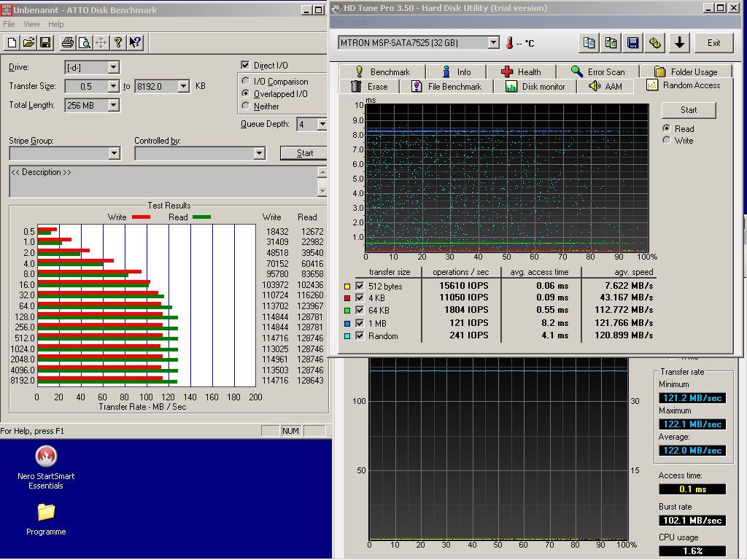Toggle the 4 KB transfer size checkbox

[x=360, y=298]
